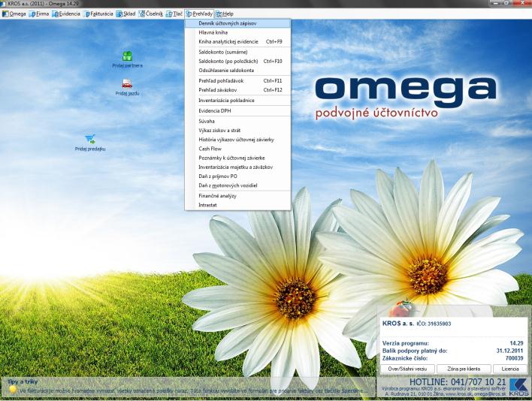The image size is (532, 401).
Task: Open the Číselník menu
Action: click(150, 14)
